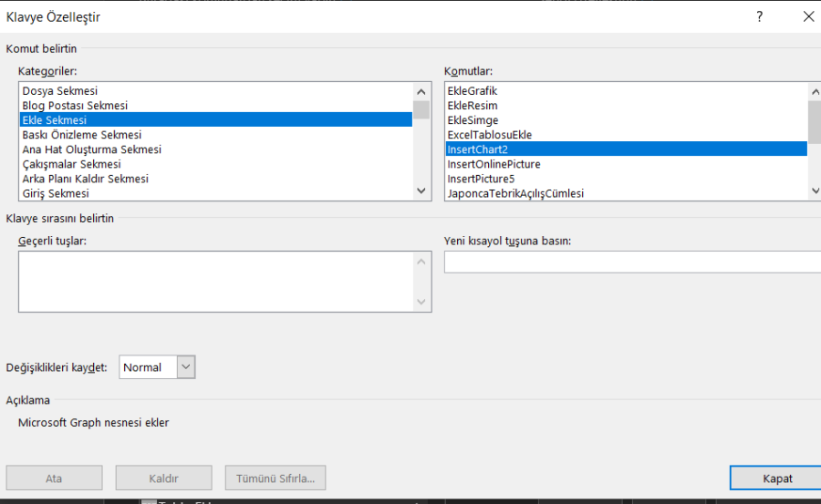
Task: Click the Help question mark icon
Action: pyautogui.click(x=759, y=16)
